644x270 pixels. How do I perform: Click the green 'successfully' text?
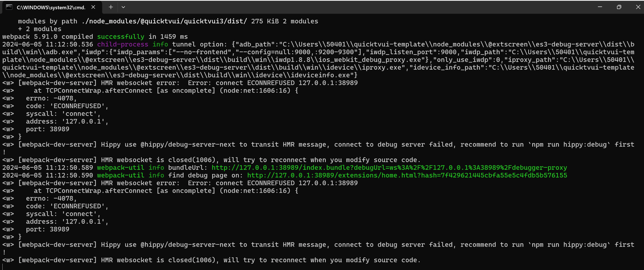click(121, 37)
